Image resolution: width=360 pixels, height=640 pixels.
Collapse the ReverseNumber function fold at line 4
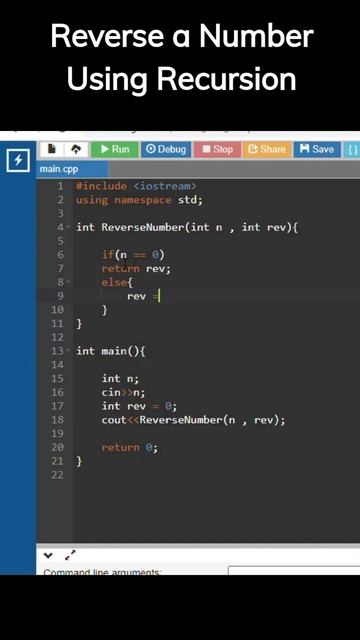(x=69, y=227)
